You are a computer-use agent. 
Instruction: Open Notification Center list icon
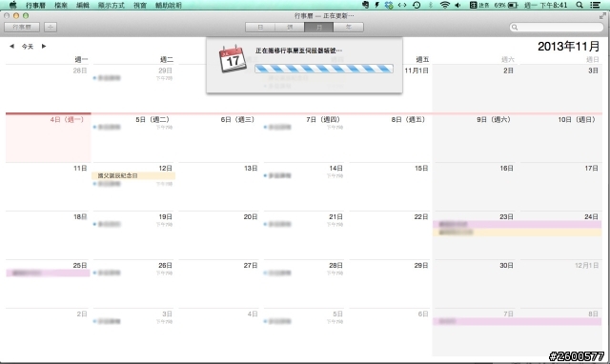595,5
